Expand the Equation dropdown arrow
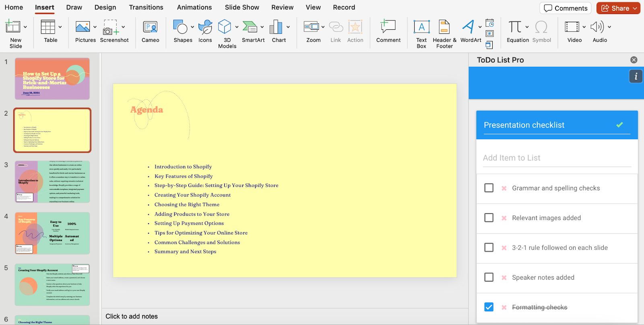The height and width of the screenshot is (325, 644). pyautogui.click(x=527, y=27)
